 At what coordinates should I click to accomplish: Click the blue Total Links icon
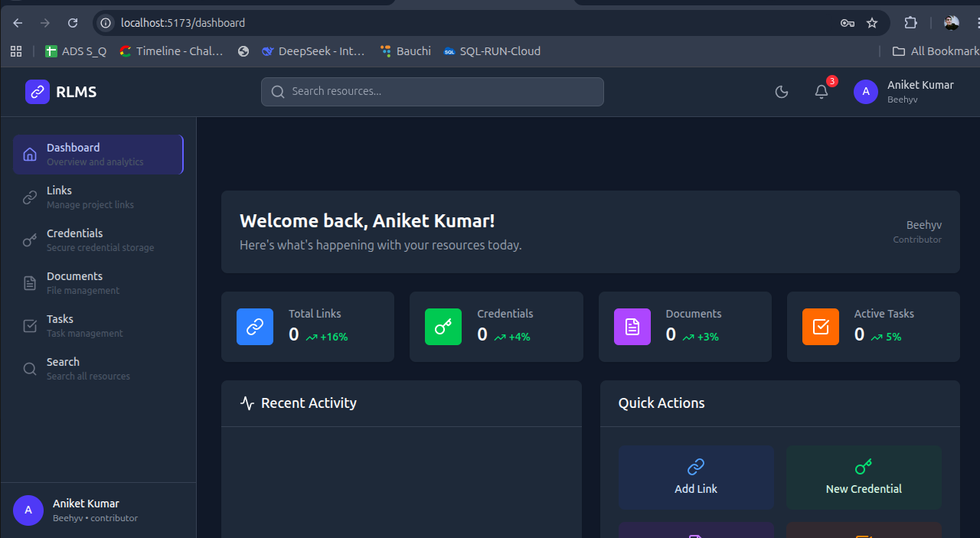click(x=255, y=327)
